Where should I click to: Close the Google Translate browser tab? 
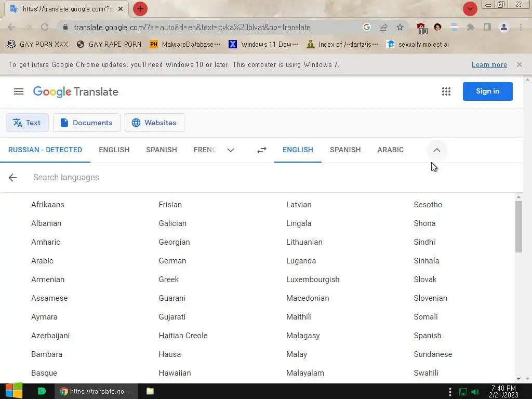121,9
